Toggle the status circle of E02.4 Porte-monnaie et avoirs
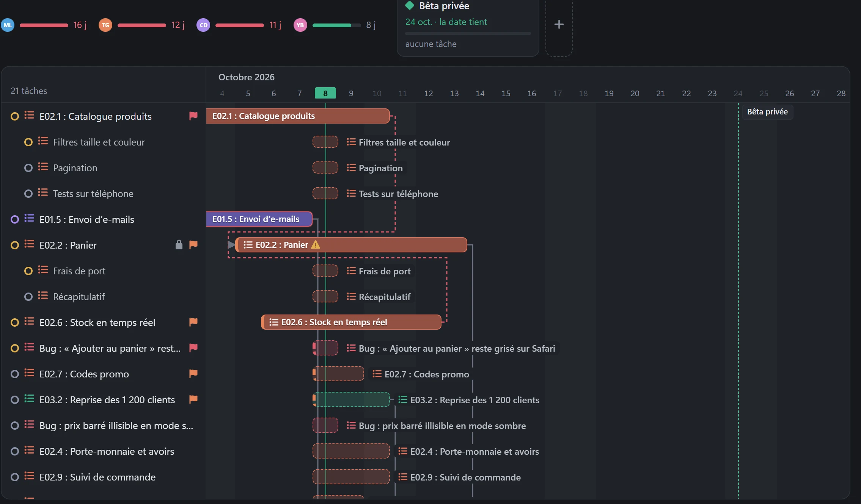Viewport: 861px width, 504px height. pyautogui.click(x=15, y=451)
